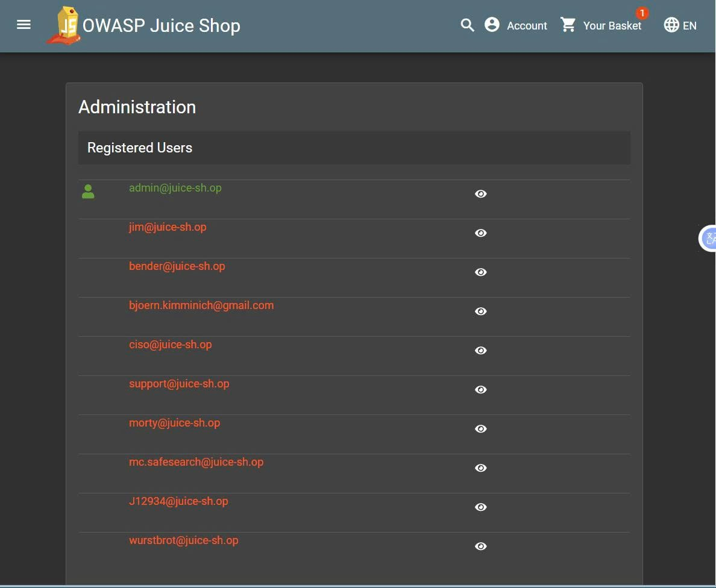The width and height of the screenshot is (716, 588).
Task: Show details for admin@juice-sh.op via eye icon
Action: click(480, 194)
